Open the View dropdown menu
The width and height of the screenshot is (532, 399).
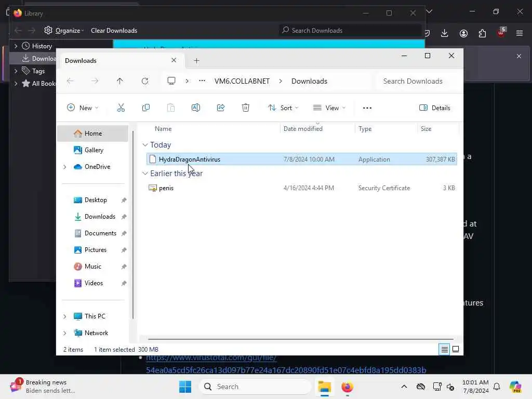pos(329,108)
